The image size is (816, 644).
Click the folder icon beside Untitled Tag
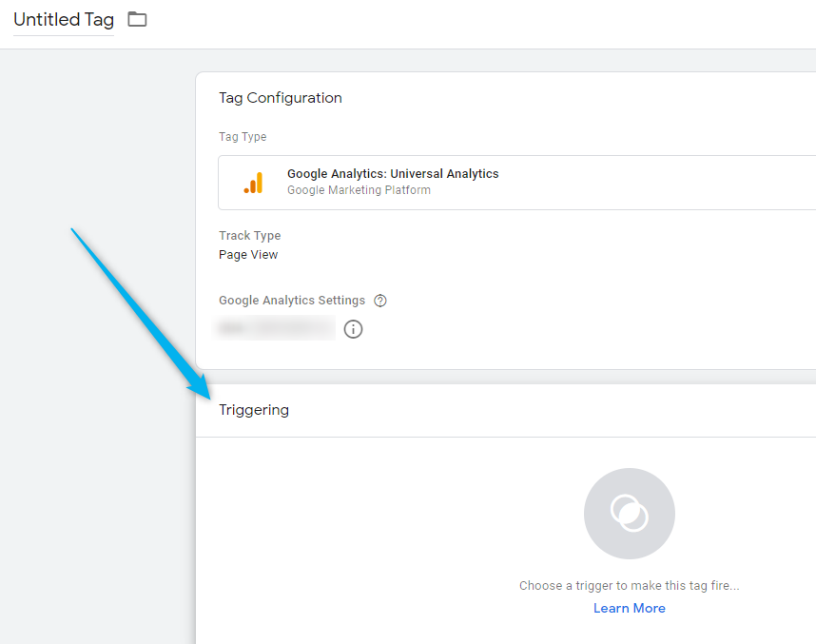click(137, 20)
